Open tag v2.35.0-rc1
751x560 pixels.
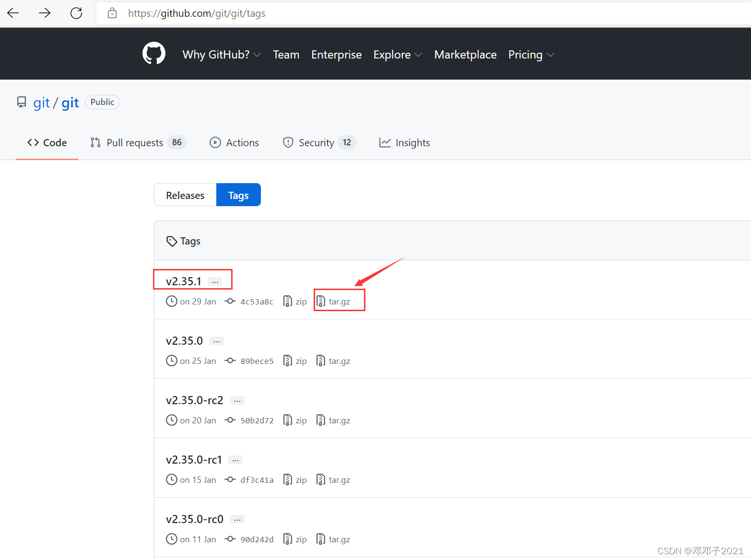tap(194, 460)
